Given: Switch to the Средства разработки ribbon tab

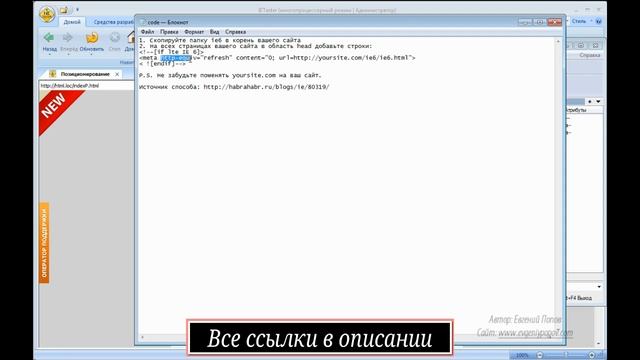Looking at the screenshot, I should 113,22.
